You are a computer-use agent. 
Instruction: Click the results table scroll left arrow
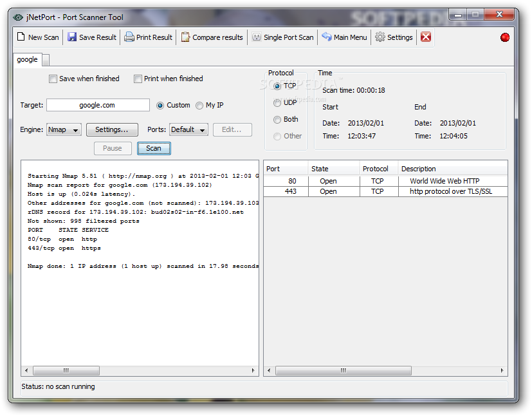(x=269, y=370)
